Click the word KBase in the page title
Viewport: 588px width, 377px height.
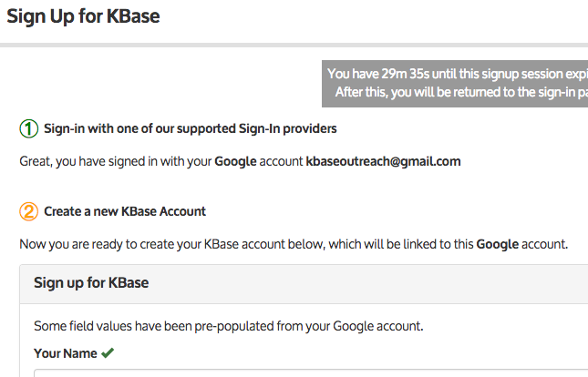click(x=133, y=16)
